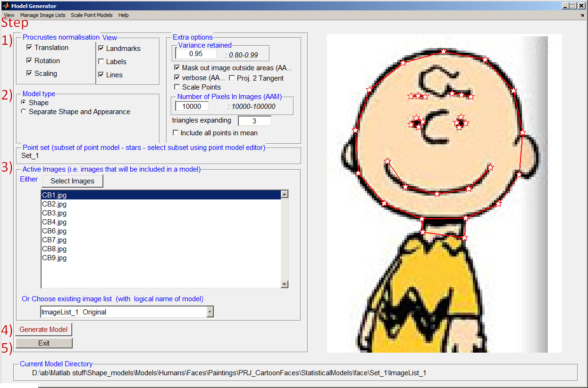This screenshot has height=388, width=588.
Task: Click the dock arrow in menu bar corner
Action: 582,16
